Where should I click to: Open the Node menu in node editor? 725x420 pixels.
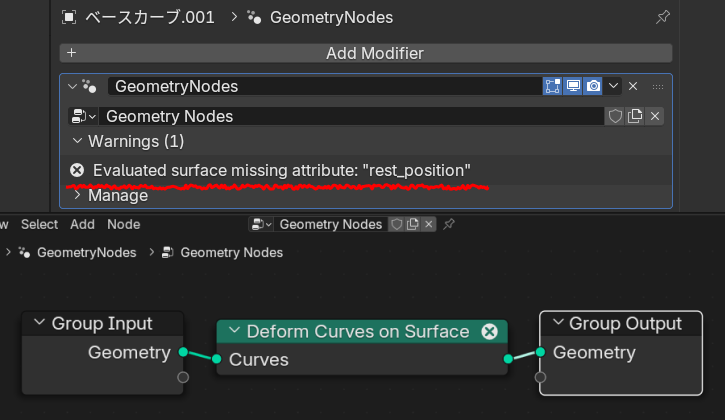[x=124, y=224]
